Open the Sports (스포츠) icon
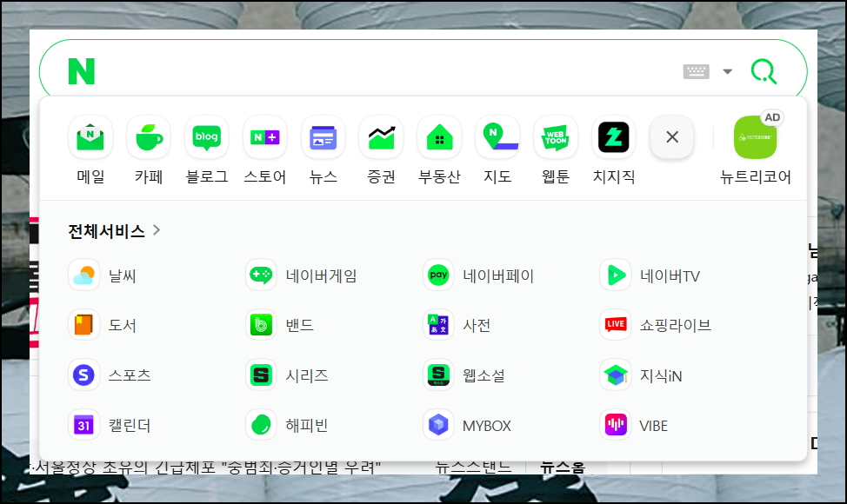Image resolution: width=847 pixels, height=504 pixels. 84,375
